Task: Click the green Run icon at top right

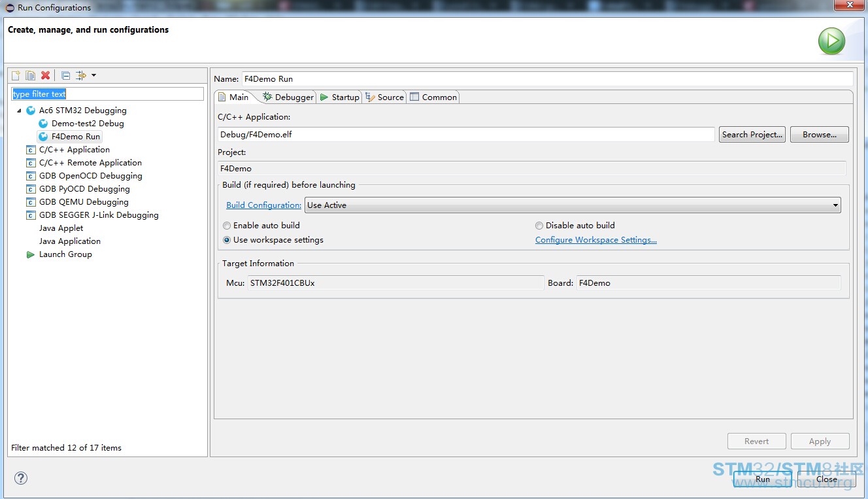Action: (831, 41)
